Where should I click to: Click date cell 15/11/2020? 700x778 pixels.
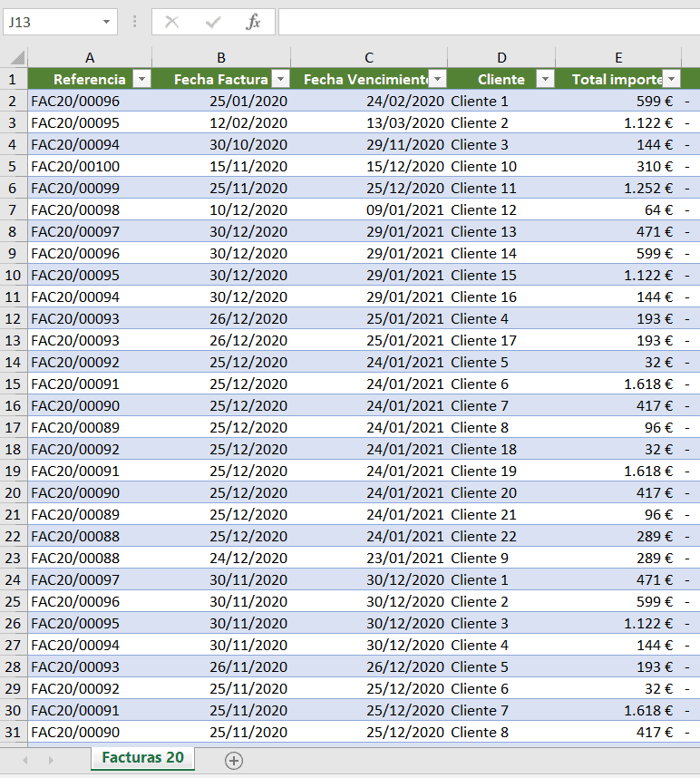[221, 166]
